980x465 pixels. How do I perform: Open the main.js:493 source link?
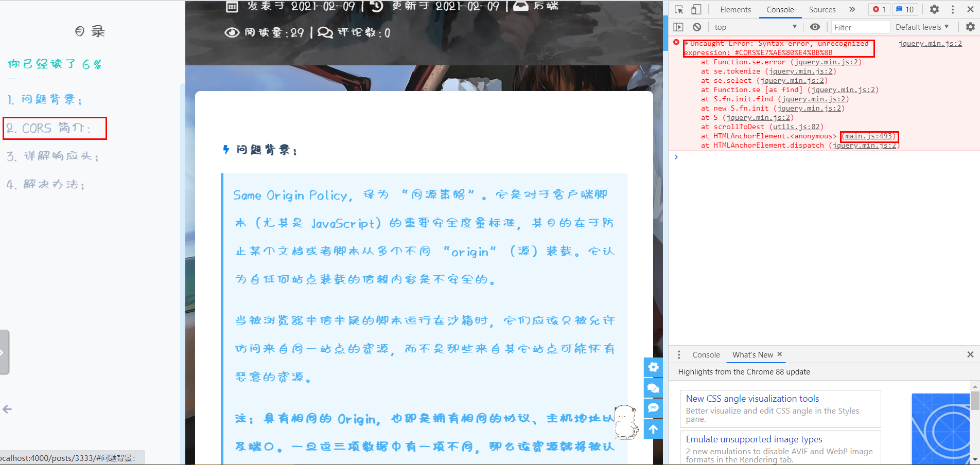point(869,136)
